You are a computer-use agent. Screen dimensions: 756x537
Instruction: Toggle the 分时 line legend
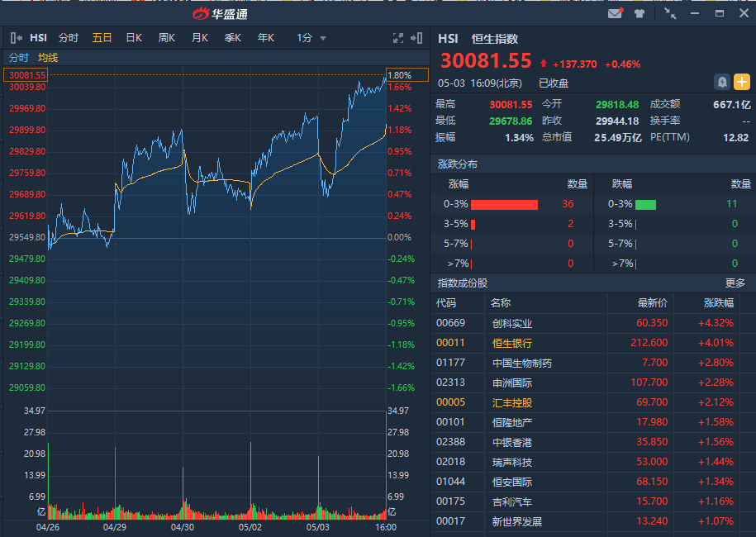pos(19,58)
